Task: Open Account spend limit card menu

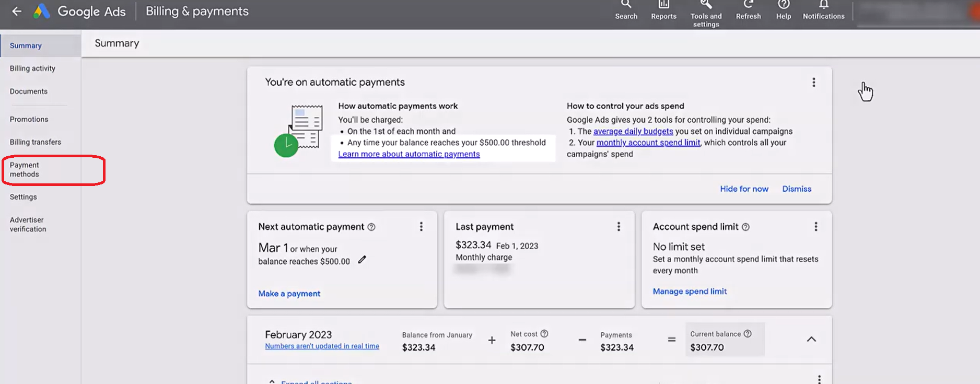Action: [815, 227]
